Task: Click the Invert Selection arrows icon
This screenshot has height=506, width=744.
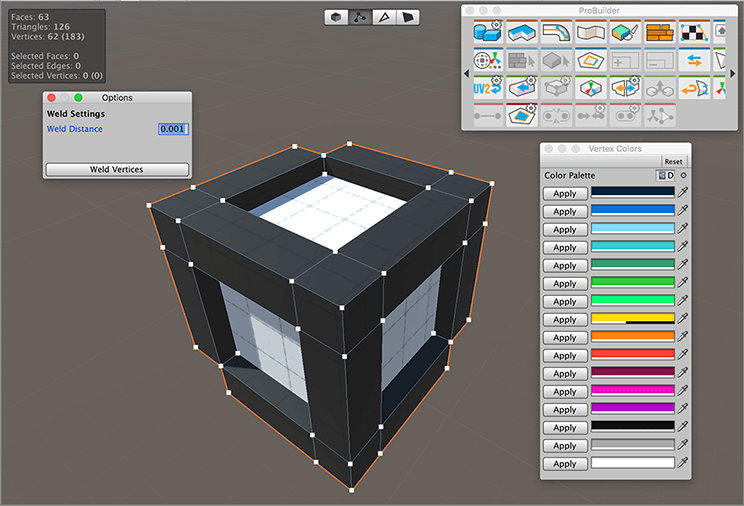Action: [x=694, y=60]
